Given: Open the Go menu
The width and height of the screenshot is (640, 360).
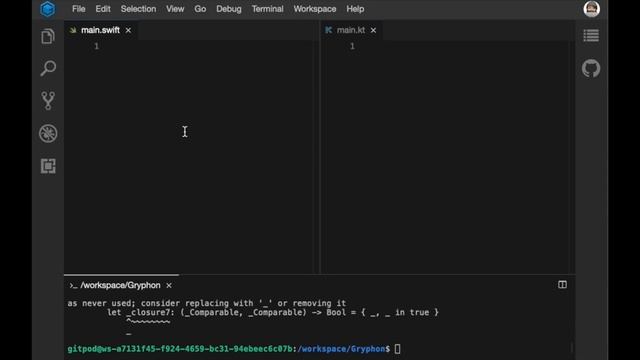Looking at the screenshot, I should 200,9.
